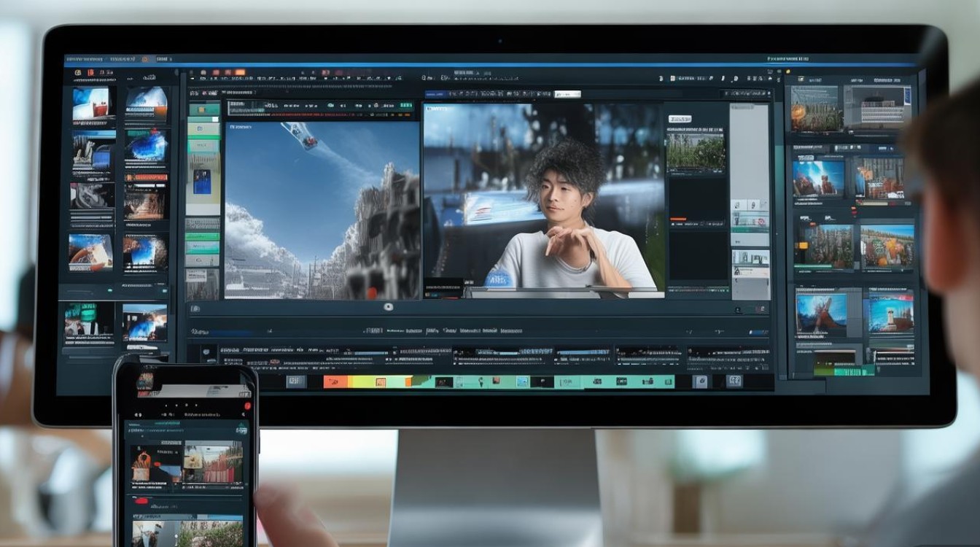Open the white combo box above the portrait preview

pyautogui.click(x=567, y=94)
